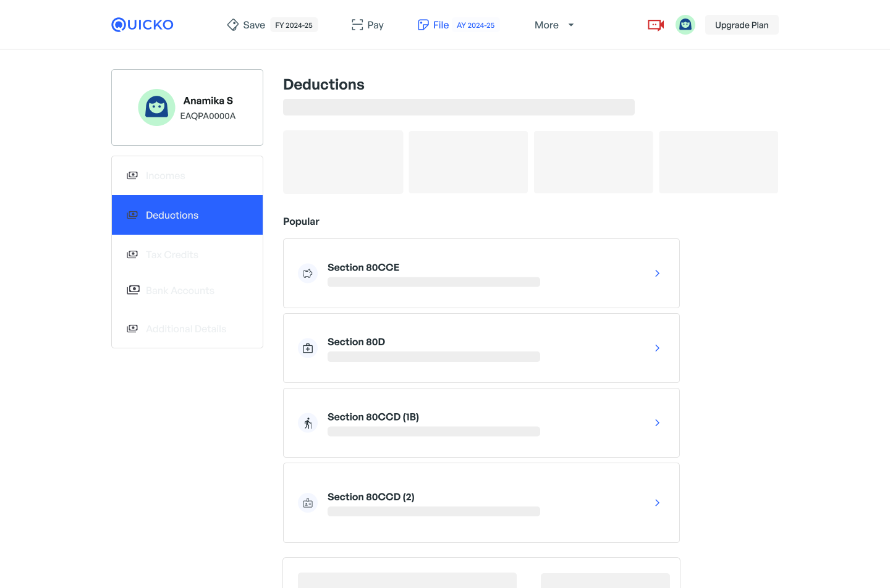Expand Section 80CCE with chevron arrow
This screenshot has width=890, height=588.
pyautogui.click(x=657, y=274)
